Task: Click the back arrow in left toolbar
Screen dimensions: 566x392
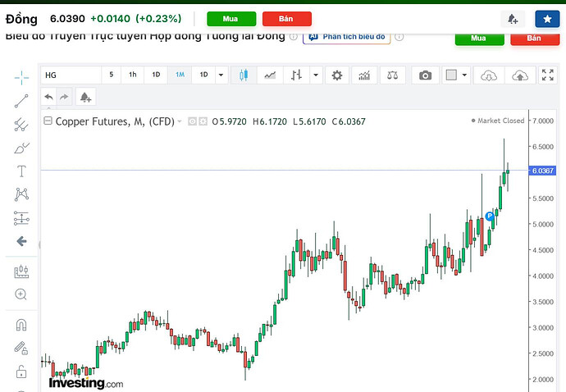Action: pos(21,241)
